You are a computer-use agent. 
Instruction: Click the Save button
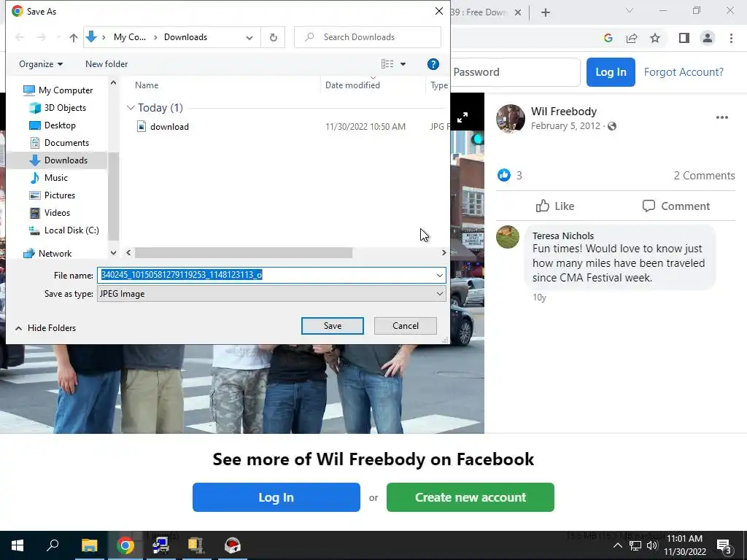click(x=333, y=326)
